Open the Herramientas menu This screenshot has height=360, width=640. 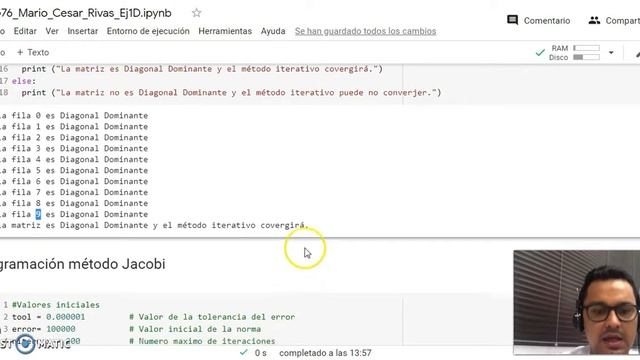click(x=225, y=31)
